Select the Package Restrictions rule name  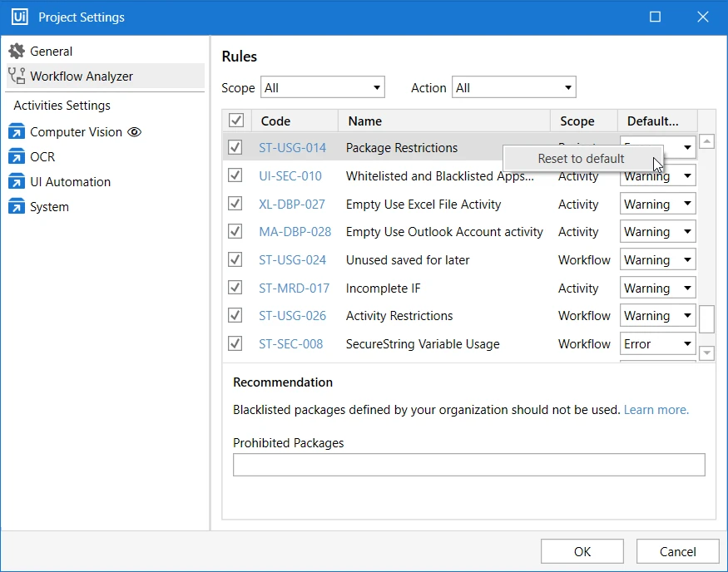point(402,147)
